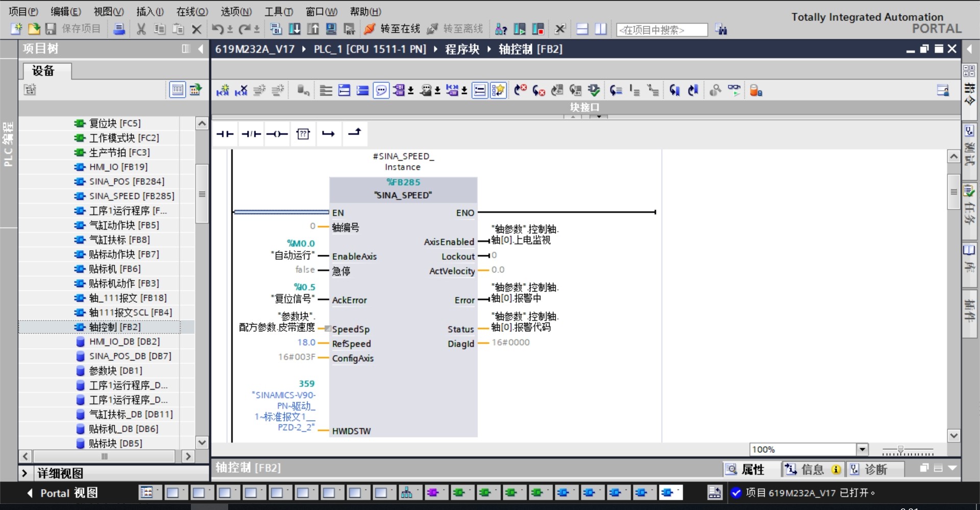The width and height of the screenshot is (980, 510).
Task: Click the %FB285 SINA_SPEED block header
Action: [403, 189]
